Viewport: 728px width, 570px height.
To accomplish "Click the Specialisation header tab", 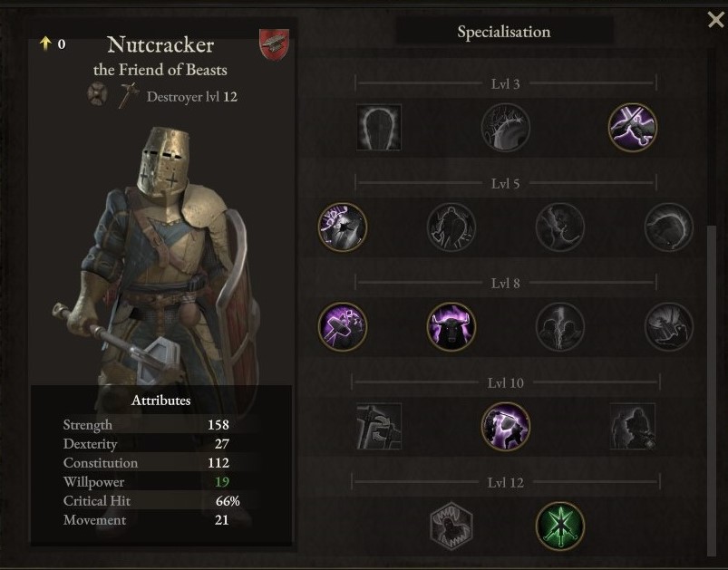I will (504, 32).
